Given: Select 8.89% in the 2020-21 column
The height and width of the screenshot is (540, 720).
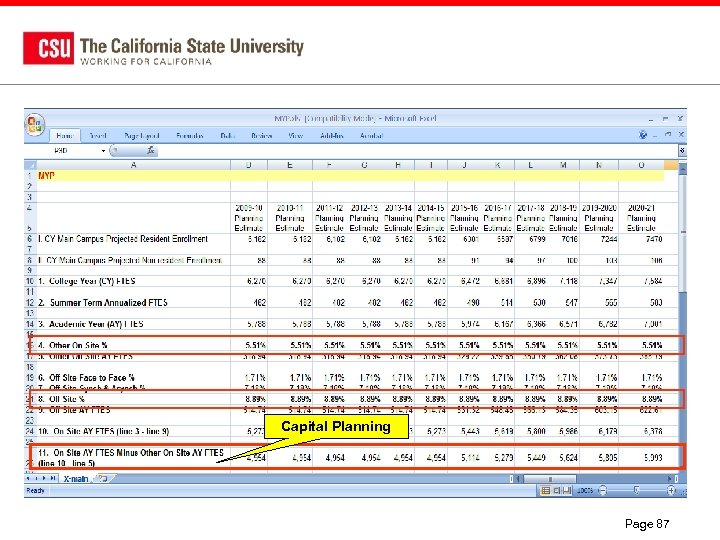Looking at the screenshot, I should point(652,399).
